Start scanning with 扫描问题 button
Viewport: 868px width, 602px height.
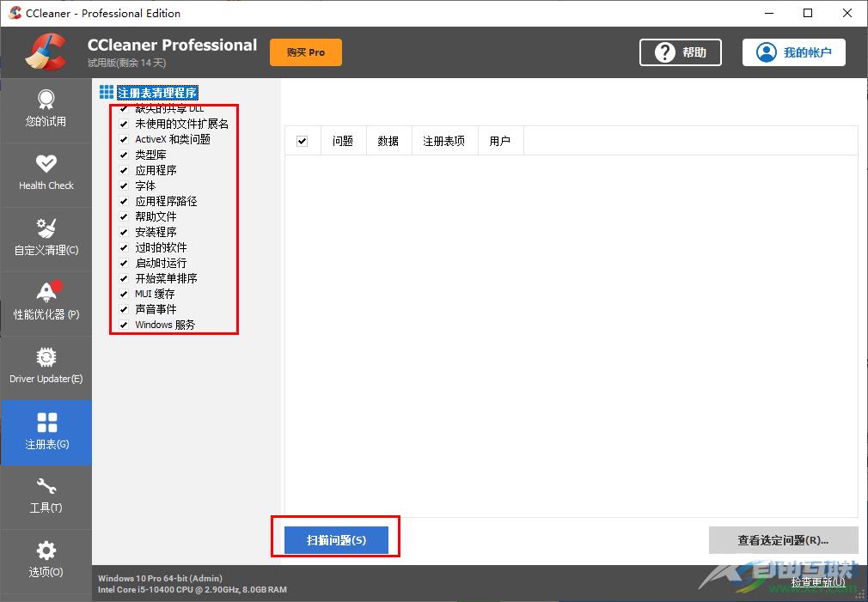pyautogui.click(x=335, y=540)
